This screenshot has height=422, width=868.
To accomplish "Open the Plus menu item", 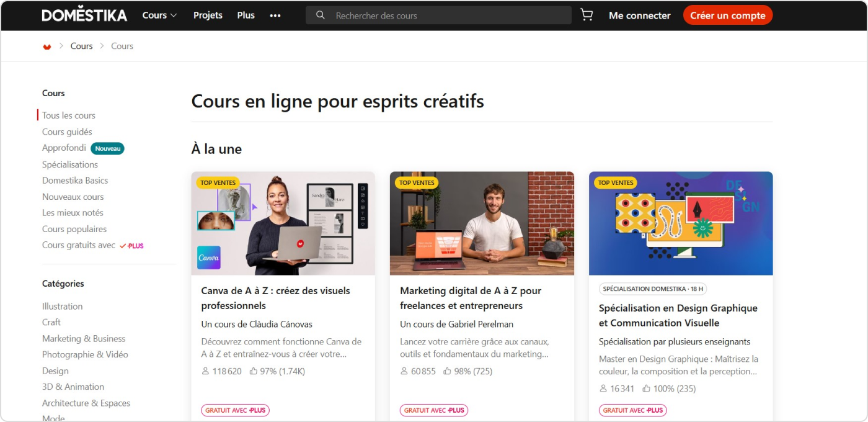I will coord(246,15).
